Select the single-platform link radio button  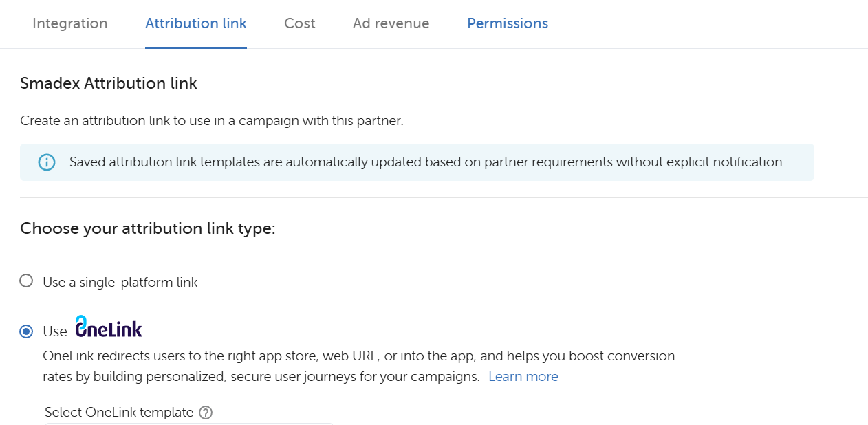pos(26,281)
